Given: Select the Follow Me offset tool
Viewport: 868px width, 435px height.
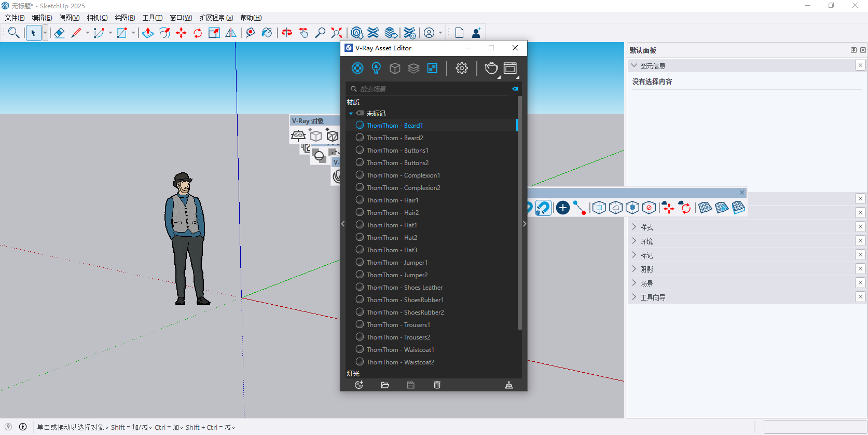Looking at the screenshot, I should pos(164,33).
